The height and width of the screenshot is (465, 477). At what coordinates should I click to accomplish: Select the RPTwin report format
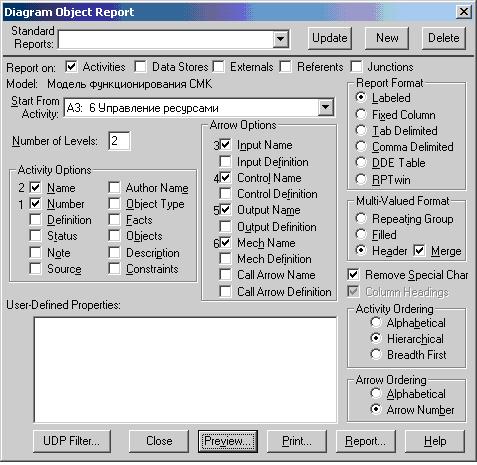[361, 179]
